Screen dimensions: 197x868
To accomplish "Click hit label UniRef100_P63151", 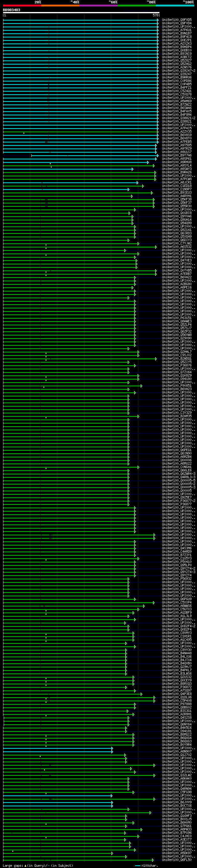I will (177, 318).
